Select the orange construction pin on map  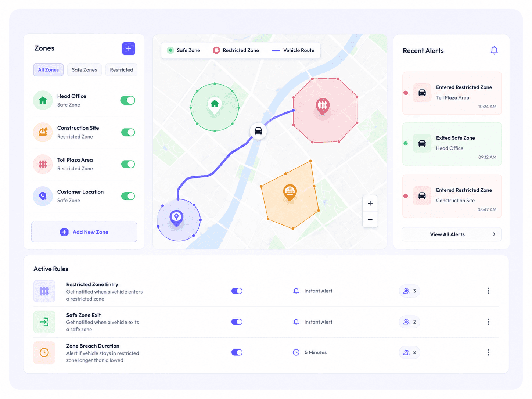point(290,192)
